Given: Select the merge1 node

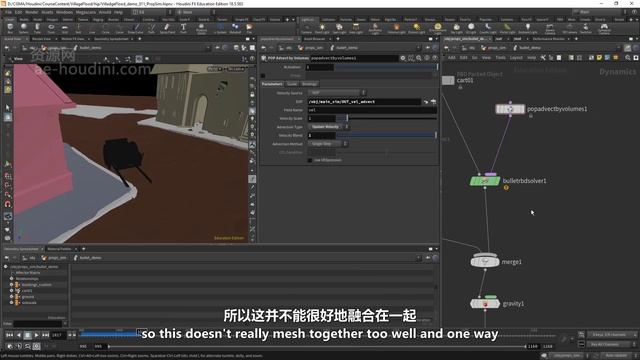Looking at the screenshot, I should click(x=485, y=262).
